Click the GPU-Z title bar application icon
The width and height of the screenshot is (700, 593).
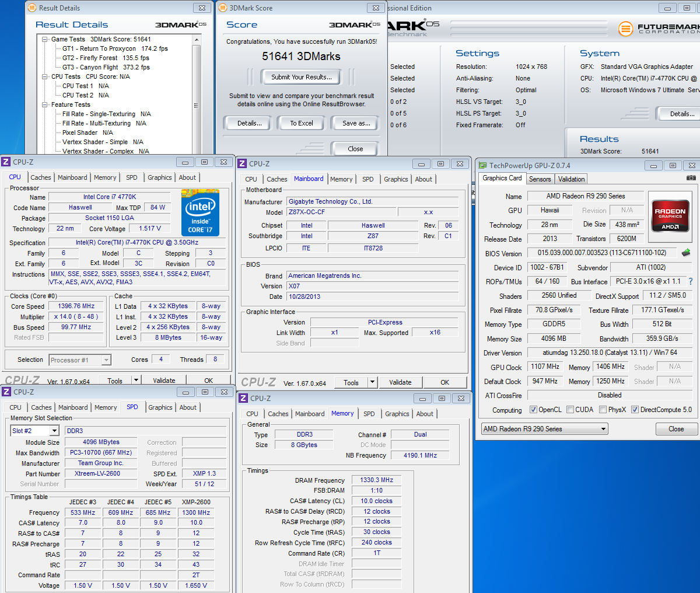[482, 165]
